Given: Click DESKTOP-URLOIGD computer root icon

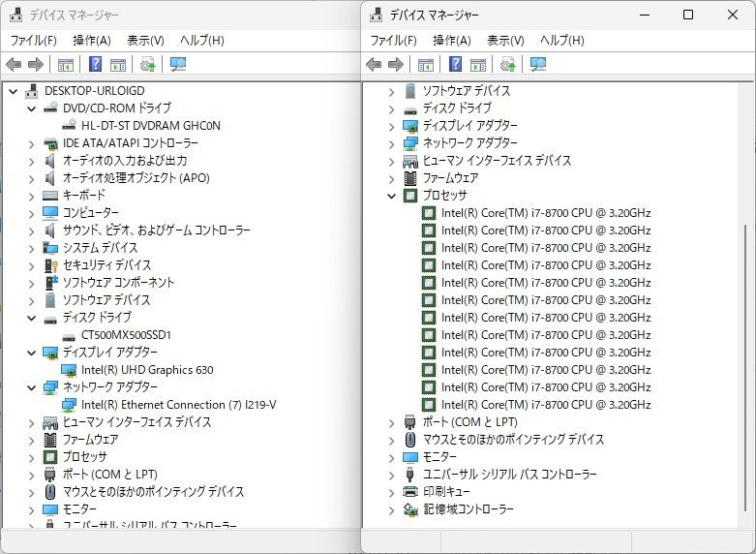Looking at the screenshot, I should pos(31,91).
